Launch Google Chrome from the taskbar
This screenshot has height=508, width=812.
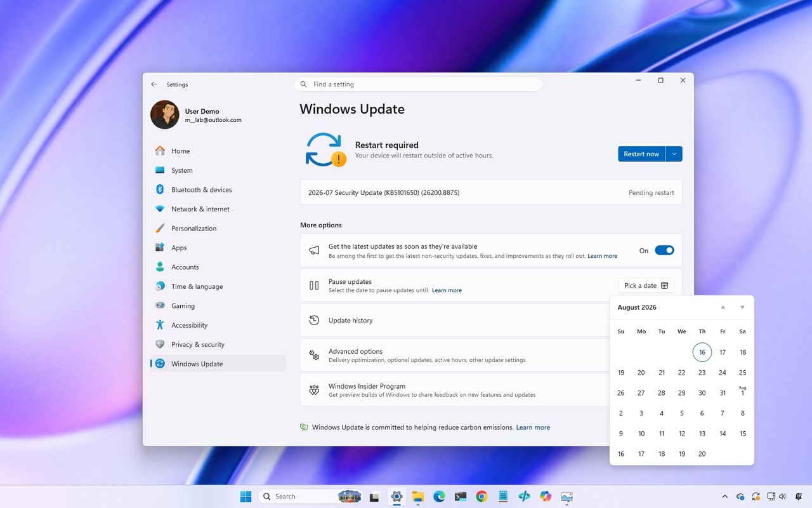[x=482, y=497]
